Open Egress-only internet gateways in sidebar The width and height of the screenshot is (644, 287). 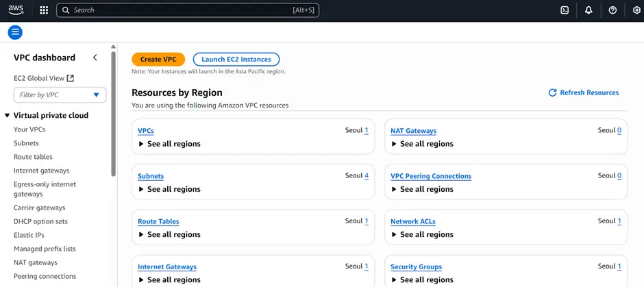coord(45,189)
